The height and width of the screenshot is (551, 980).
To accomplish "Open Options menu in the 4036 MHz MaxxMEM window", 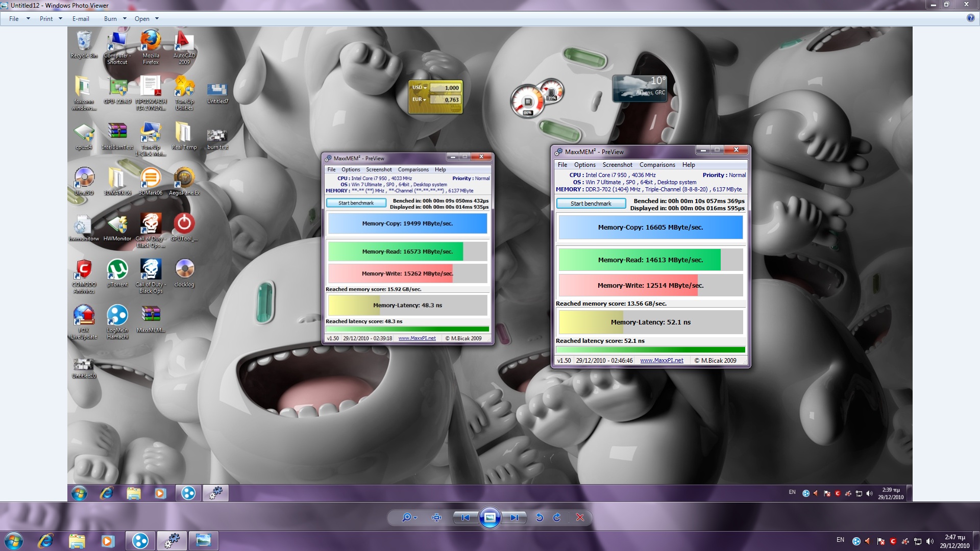I will 584,165.
